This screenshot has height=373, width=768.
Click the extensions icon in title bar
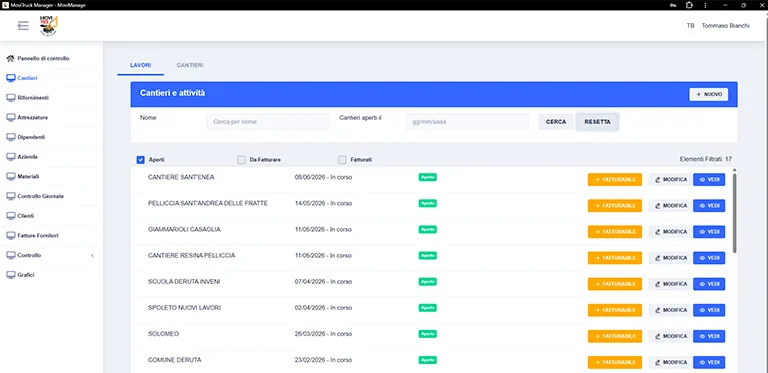[x=689, y=5]
